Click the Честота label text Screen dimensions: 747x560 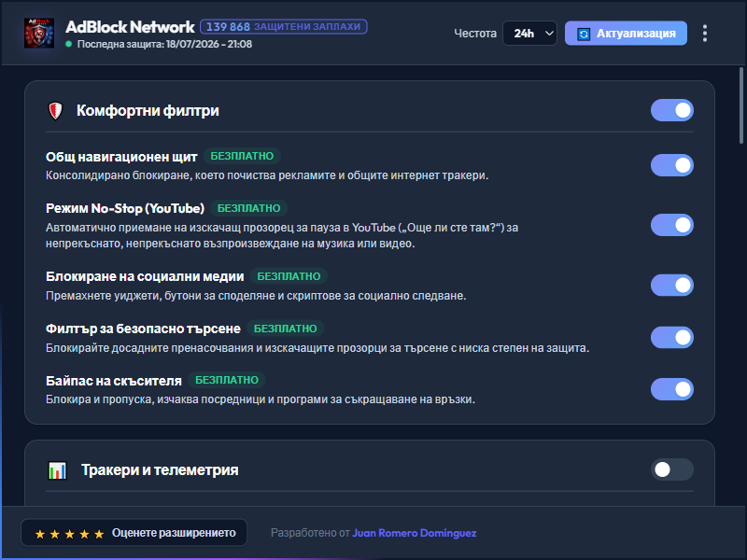coord(475,34)
